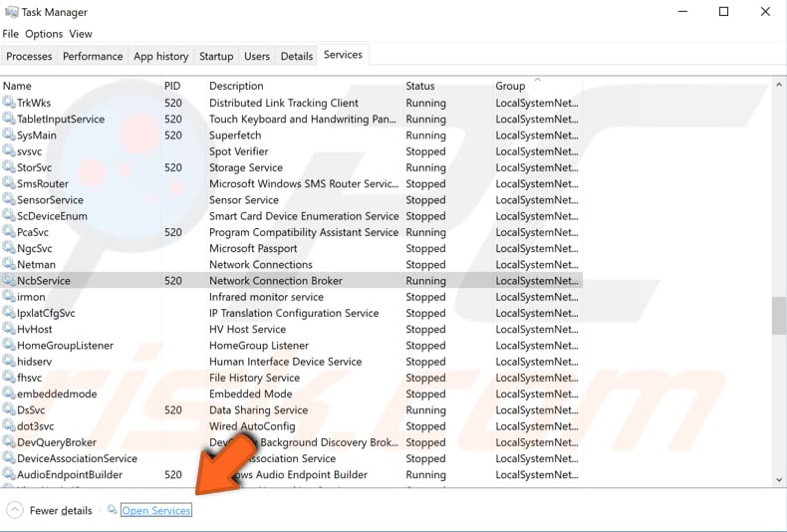Select the Spot Verifier description cell
This screenshot has width=787, height=532.
point(238,151)
